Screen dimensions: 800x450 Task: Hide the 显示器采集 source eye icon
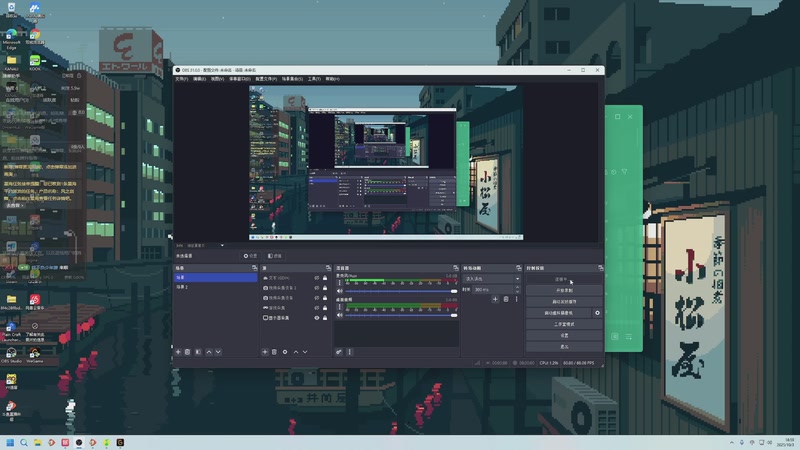[317, 318]
